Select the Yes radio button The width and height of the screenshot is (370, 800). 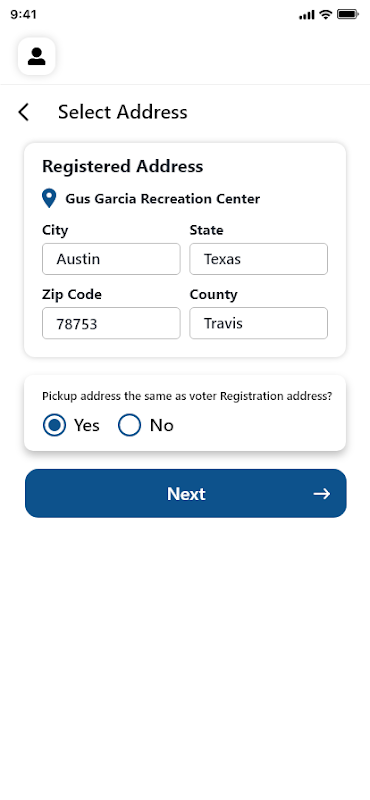[x=54, y=425]
